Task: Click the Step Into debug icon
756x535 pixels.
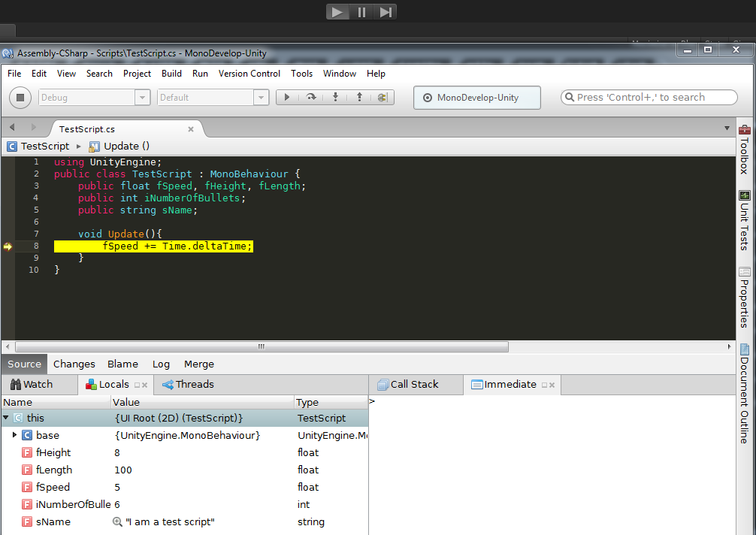Action: click(x=336, y=98)
